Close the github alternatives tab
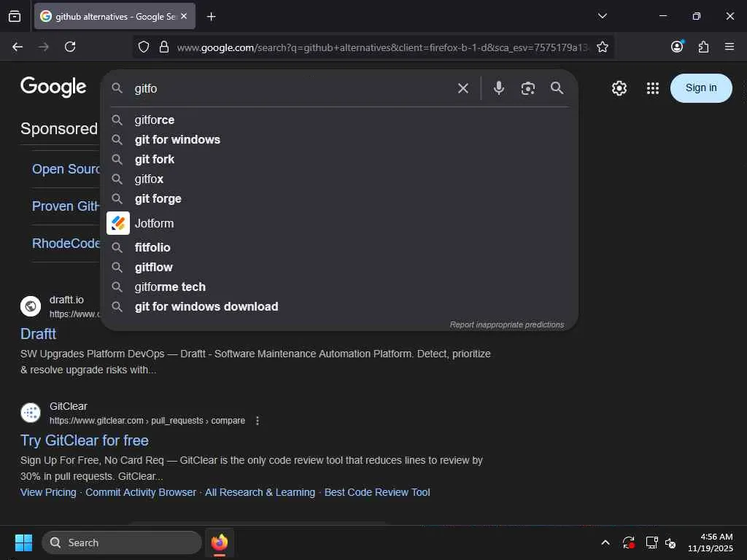The height and width of the screenshot is (560, 747). point(184,16)
